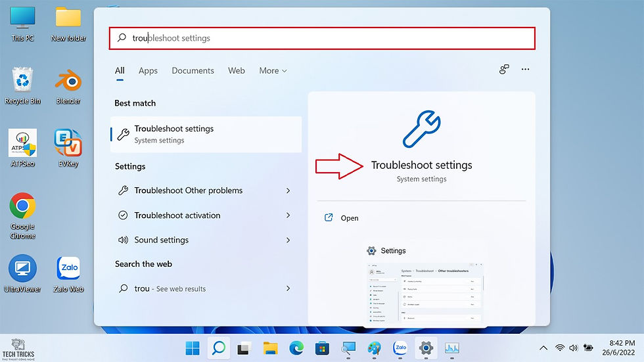
Task: Open the Wi-Fi network tray icon
Action: pyautogui.click(x=560, y=348)
